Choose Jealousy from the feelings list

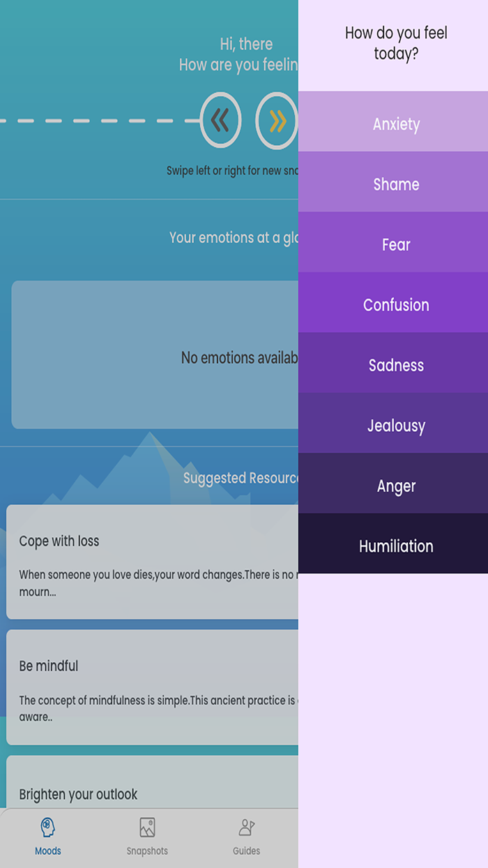point(396,425)
